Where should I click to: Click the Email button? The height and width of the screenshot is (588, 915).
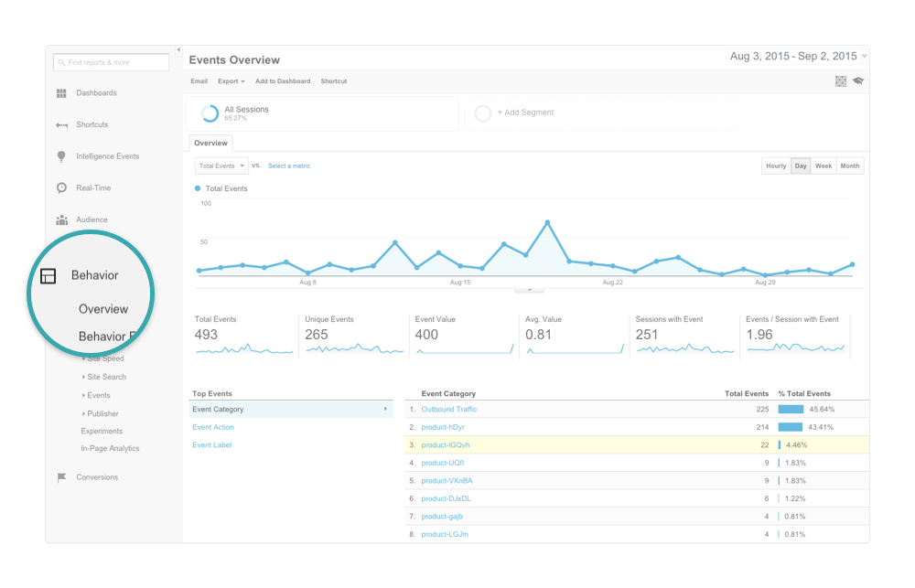click(x=199, y=81)
